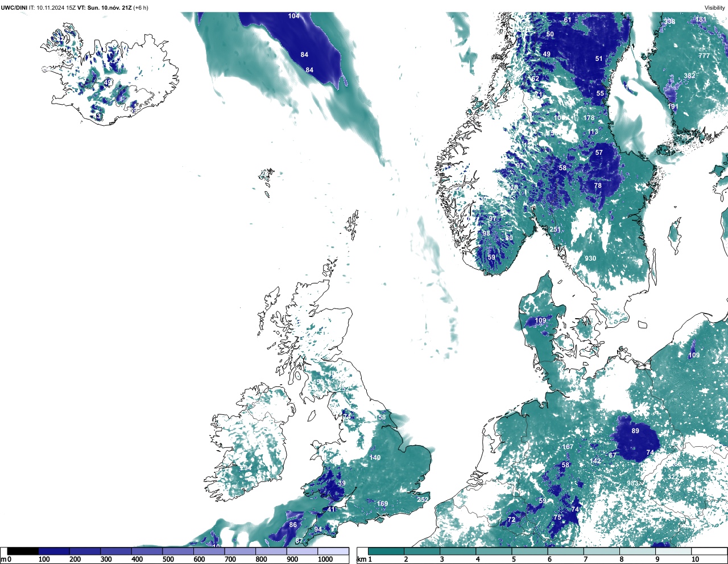Click the 300–400 m legend swatch
The image size is (728, 564).
click(116, 551)
